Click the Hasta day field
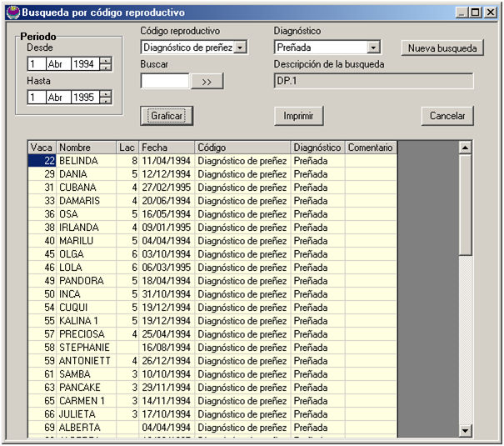 [37, 97]
